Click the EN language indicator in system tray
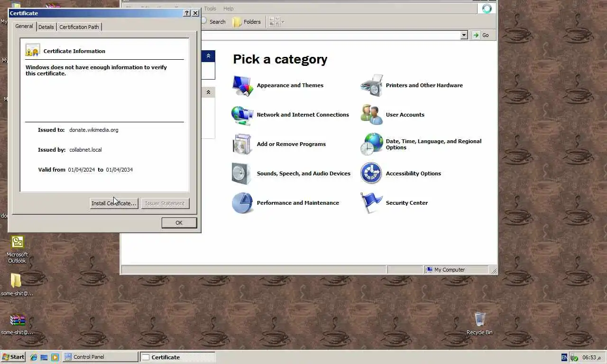The image size is (607, 364). tap(564, 357)
